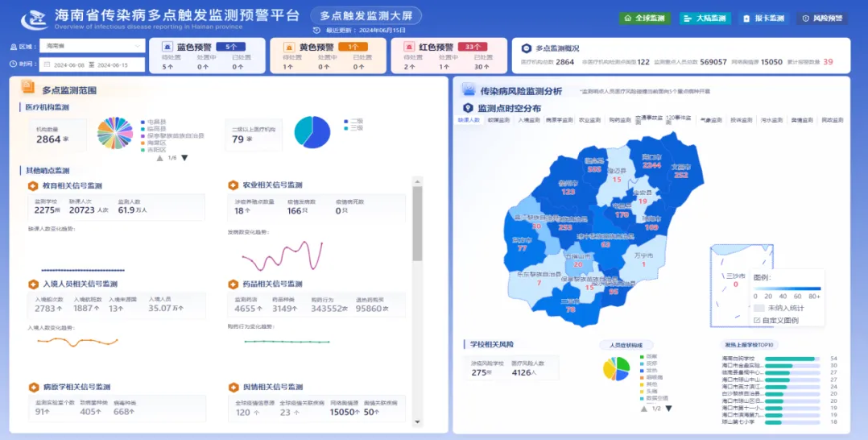Click the platform logo icon in header
This screenshot has height=440, width=868.
[35, 19]
